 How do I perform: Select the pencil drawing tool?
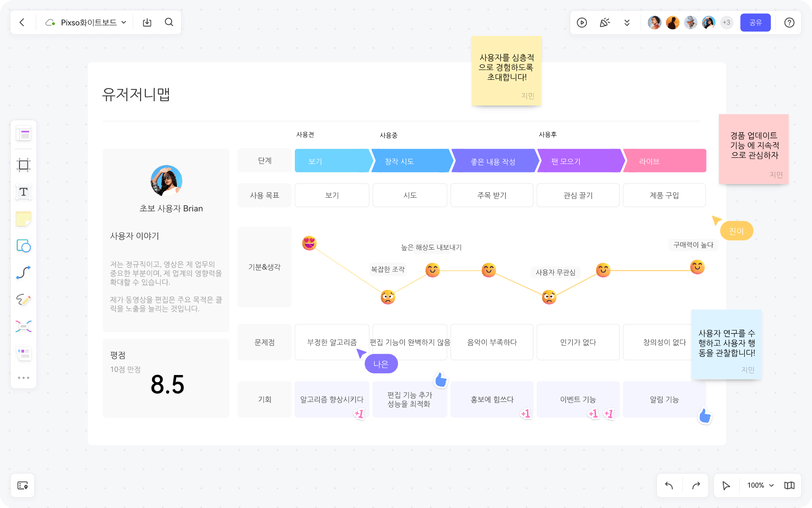point(23,300)
